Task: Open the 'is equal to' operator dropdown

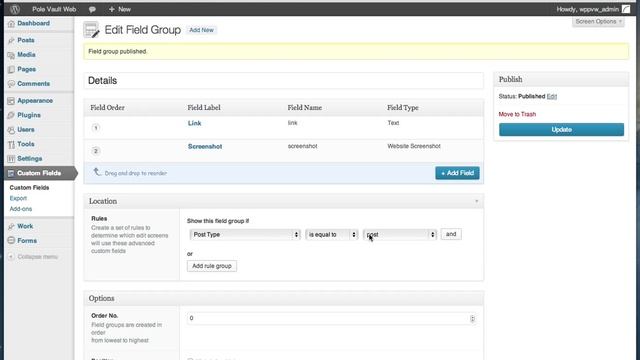Action: [331, 234]
